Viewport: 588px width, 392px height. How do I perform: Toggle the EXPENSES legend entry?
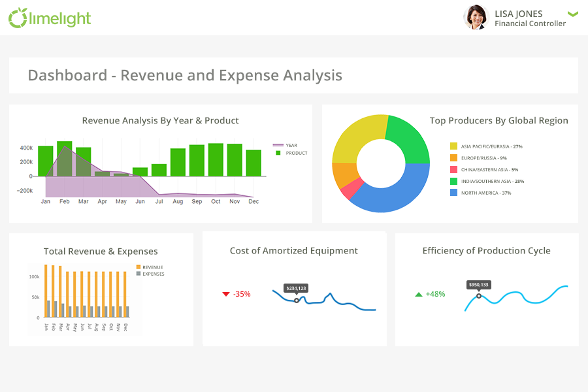point(139,274)
